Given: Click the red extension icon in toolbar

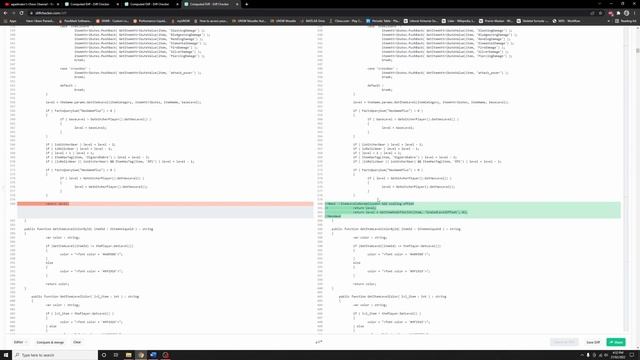Looking at the screenshot, I should [x=611, y=13].
